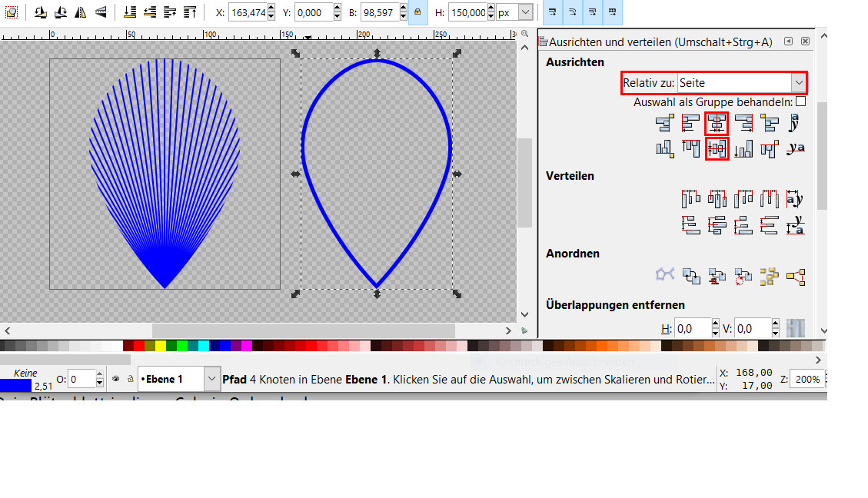Pick the red palette swatch
Viewport: 868px width, 498px height.
coord(139,346)
